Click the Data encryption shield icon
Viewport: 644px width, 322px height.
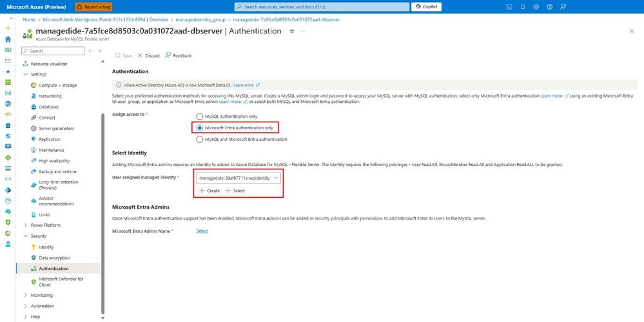[x=34, y=258]
